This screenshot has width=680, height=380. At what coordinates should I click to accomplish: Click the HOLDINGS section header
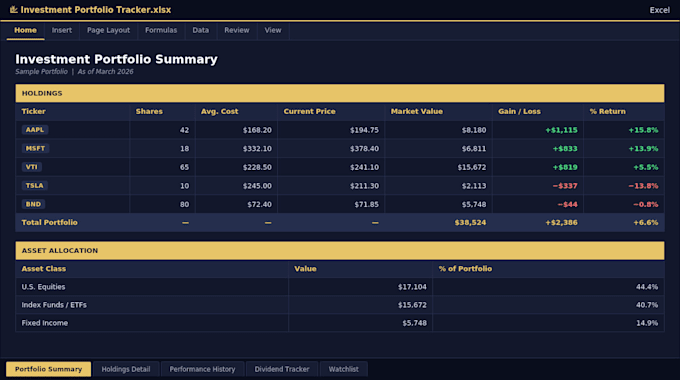[x=340, y=93]
